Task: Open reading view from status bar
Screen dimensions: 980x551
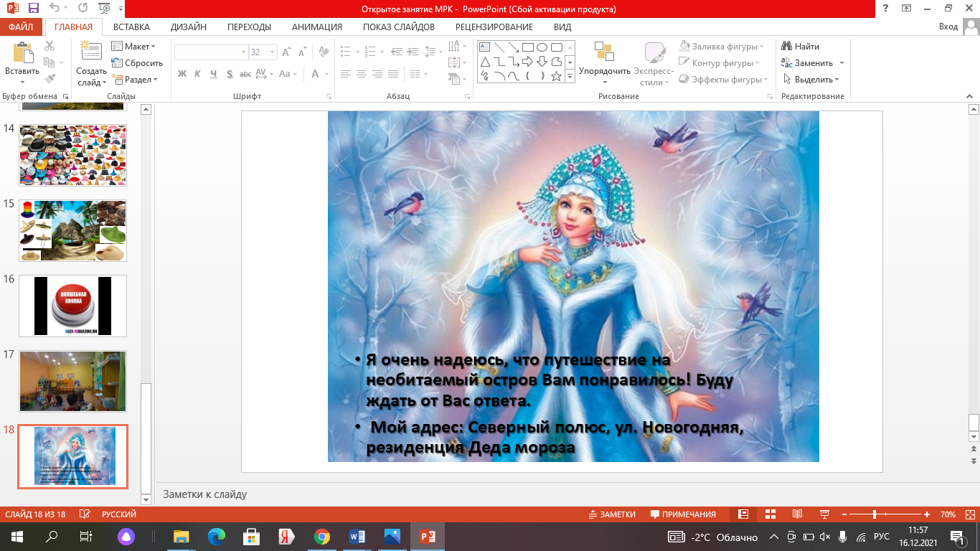Action: pos(796,514)
